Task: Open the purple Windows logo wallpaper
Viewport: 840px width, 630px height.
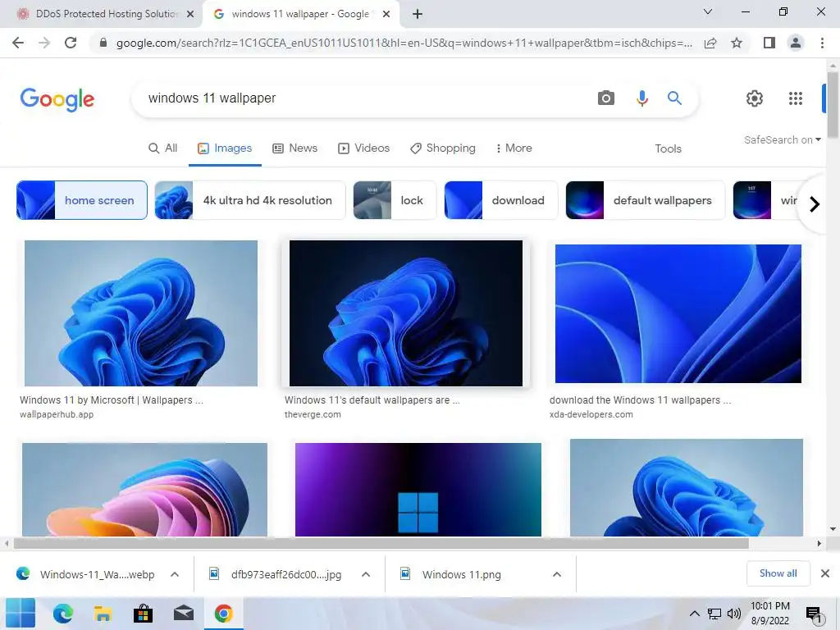Action: 418,490
